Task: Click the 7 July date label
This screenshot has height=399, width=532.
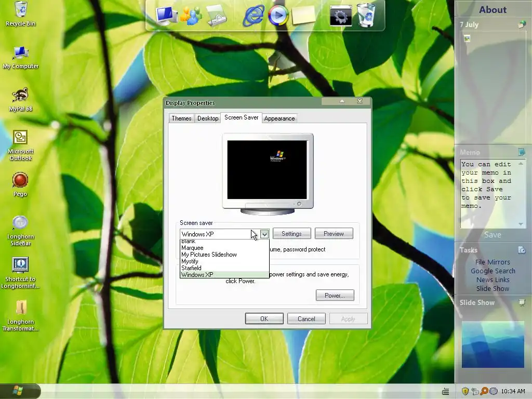Action: click(469, 24)
